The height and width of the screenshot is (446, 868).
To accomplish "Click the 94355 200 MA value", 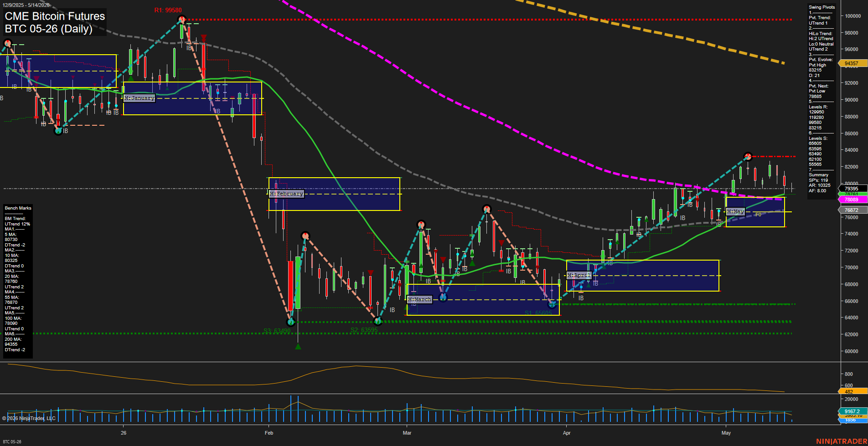I will [x=11, y=344].
